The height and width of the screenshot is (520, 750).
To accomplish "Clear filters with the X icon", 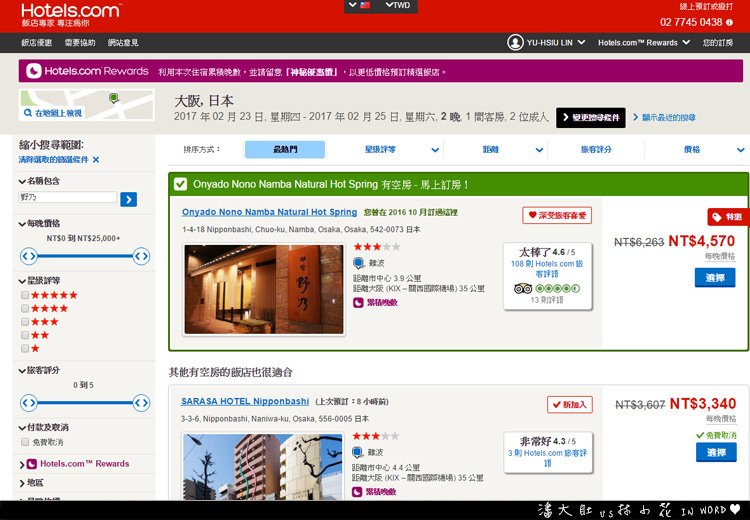I will [x=96, y=160].
